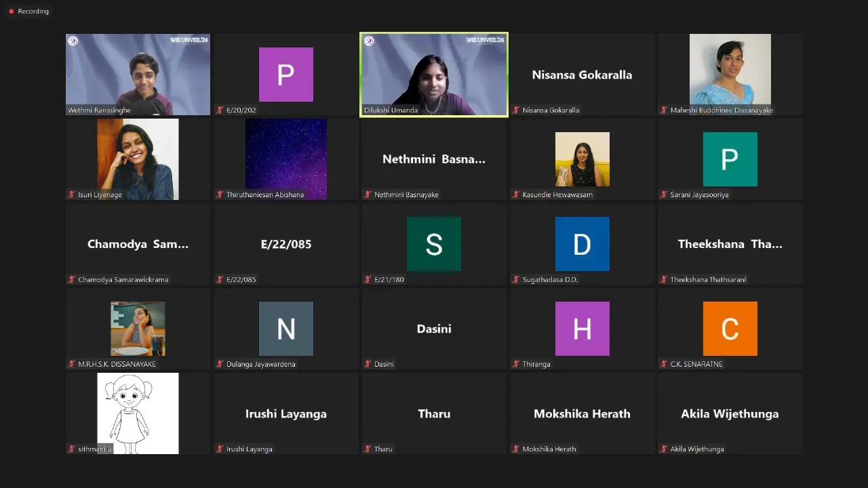Click the muted mic icon beside Kasundie Hewawasam

(x=516, y=195)
